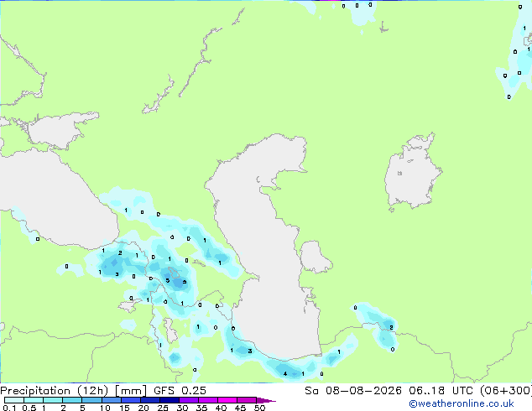Screen dimensions: 532x411
Task: Click the 'GFS 0.25' model label
Action: 180,391
